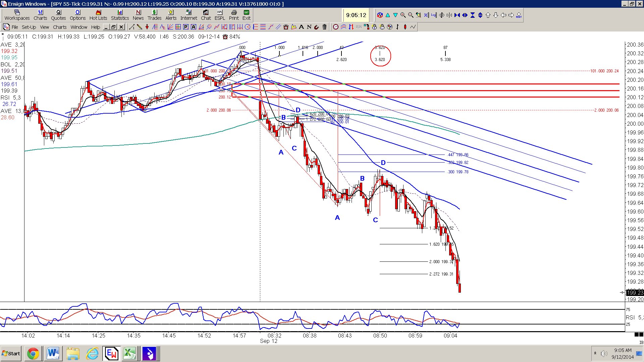The image size is (644, 362).
Task: Expand the Charts menu in menu bar
Action: click(60, 27)
